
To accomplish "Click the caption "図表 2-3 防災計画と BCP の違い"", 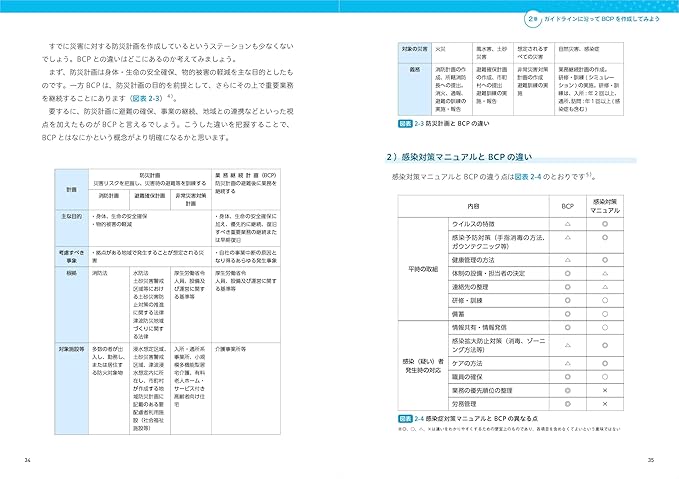I will 444,123.
